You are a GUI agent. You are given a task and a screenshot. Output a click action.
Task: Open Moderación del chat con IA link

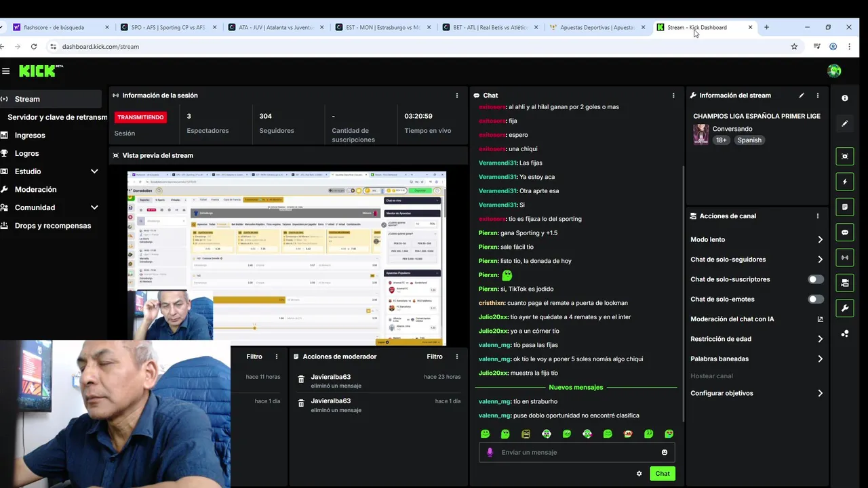tap(757, 319)
